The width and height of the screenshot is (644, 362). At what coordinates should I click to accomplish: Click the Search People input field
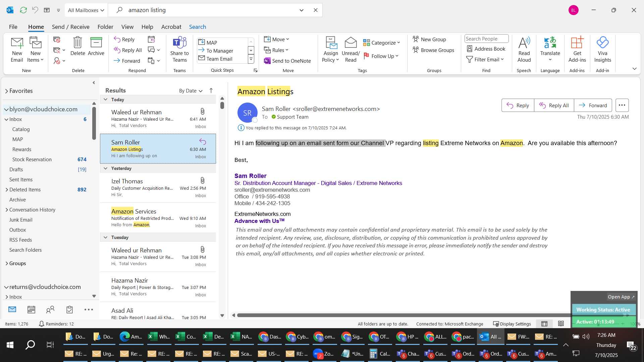486,39
